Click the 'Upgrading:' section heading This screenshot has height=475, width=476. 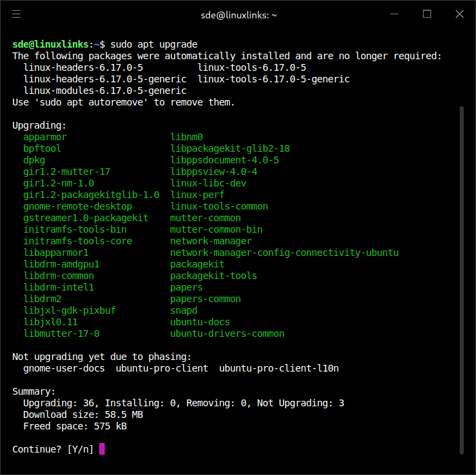(39, 125)
